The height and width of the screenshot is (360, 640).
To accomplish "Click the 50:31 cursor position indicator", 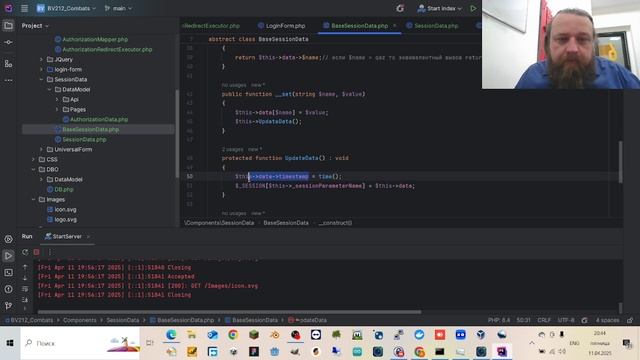I will pos(524,320).
